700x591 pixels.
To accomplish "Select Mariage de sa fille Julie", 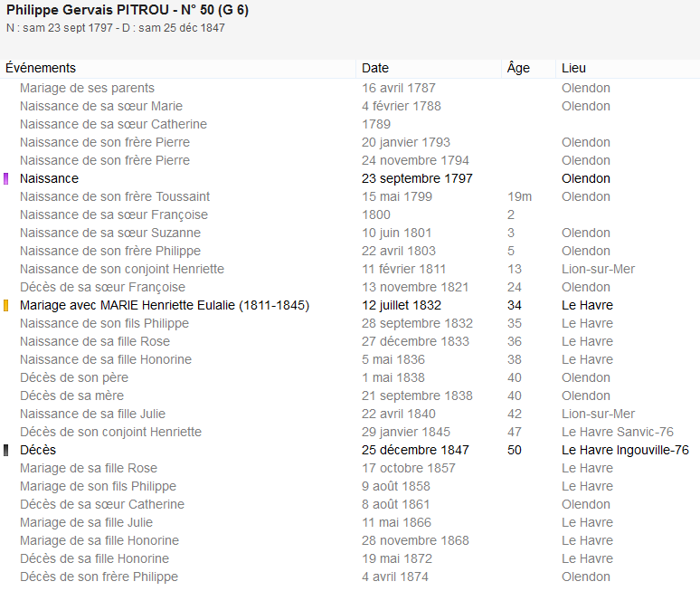I will [350, 522].
